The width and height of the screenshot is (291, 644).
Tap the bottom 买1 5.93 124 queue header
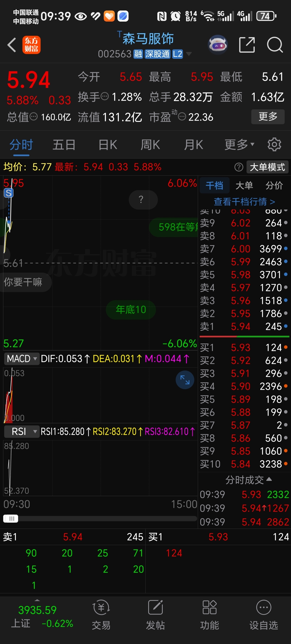coord(219,537)
